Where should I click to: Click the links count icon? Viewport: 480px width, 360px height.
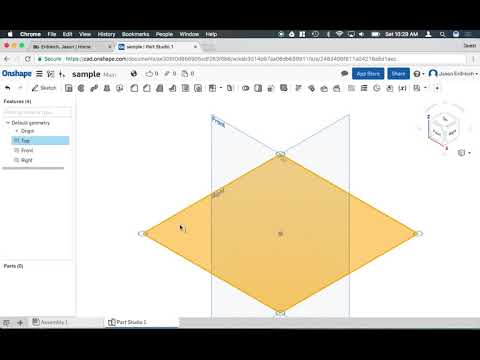coord(167,74)
